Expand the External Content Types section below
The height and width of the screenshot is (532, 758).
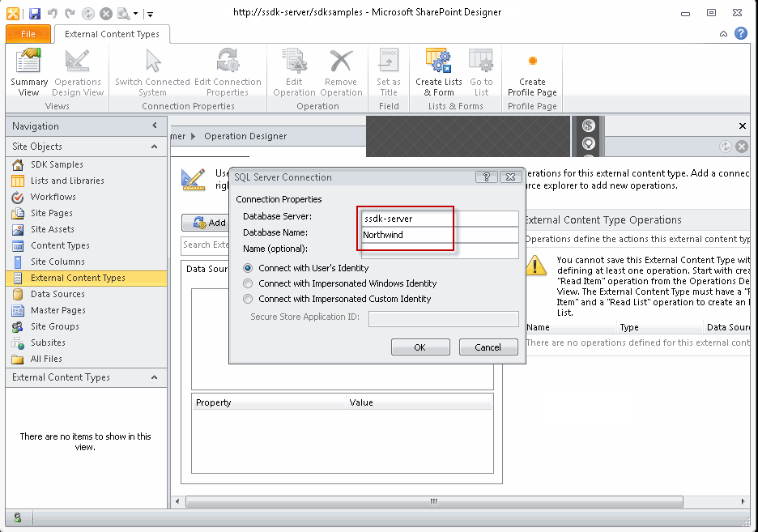tap(155, 377)
